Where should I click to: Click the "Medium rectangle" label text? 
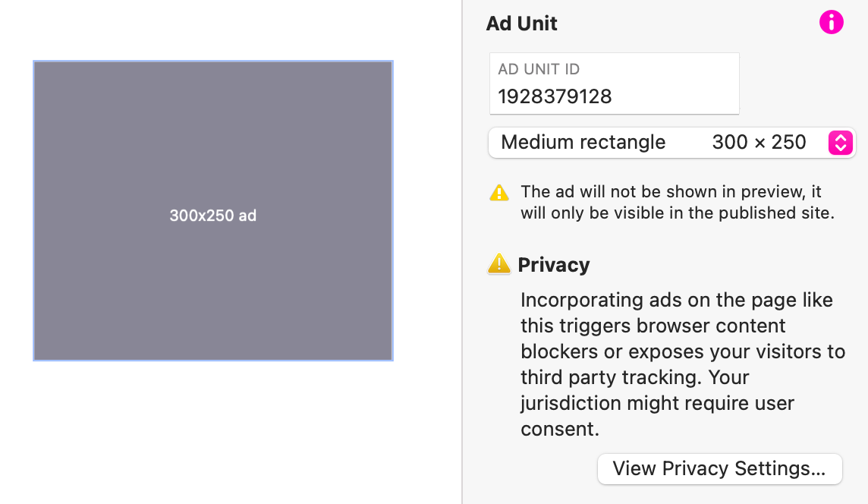583,143
